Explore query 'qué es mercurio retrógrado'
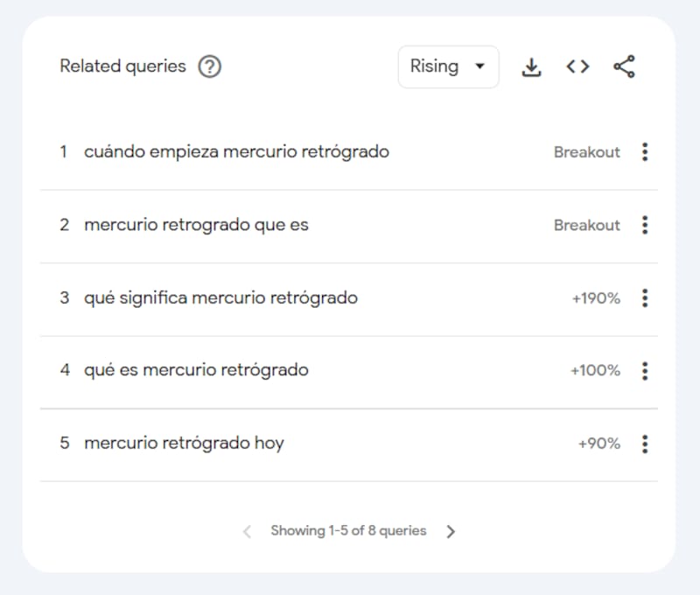700x595 pixels. [x=196, y=371]
